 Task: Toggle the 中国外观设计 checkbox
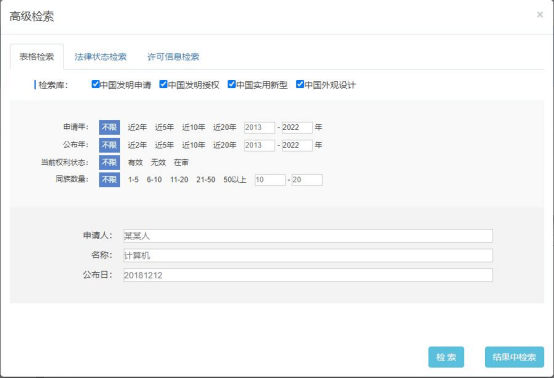[300, 84]
